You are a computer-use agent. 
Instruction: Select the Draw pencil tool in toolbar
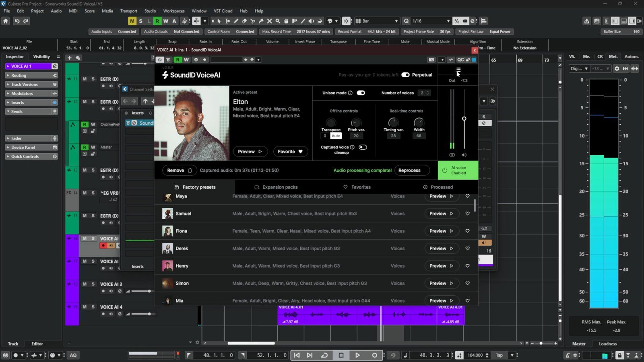[236, 21]
